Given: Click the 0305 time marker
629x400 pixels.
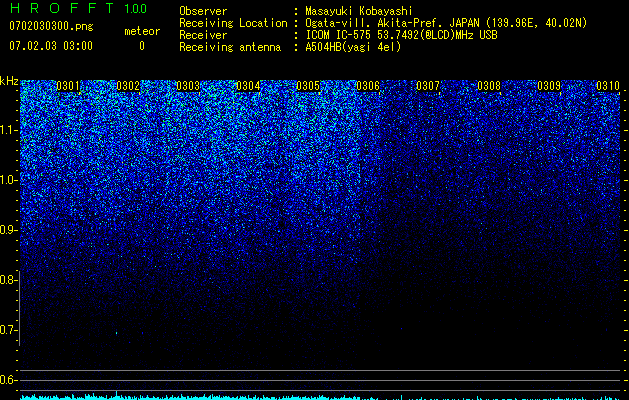Looking at the screenshot, I should coord(308,86).
